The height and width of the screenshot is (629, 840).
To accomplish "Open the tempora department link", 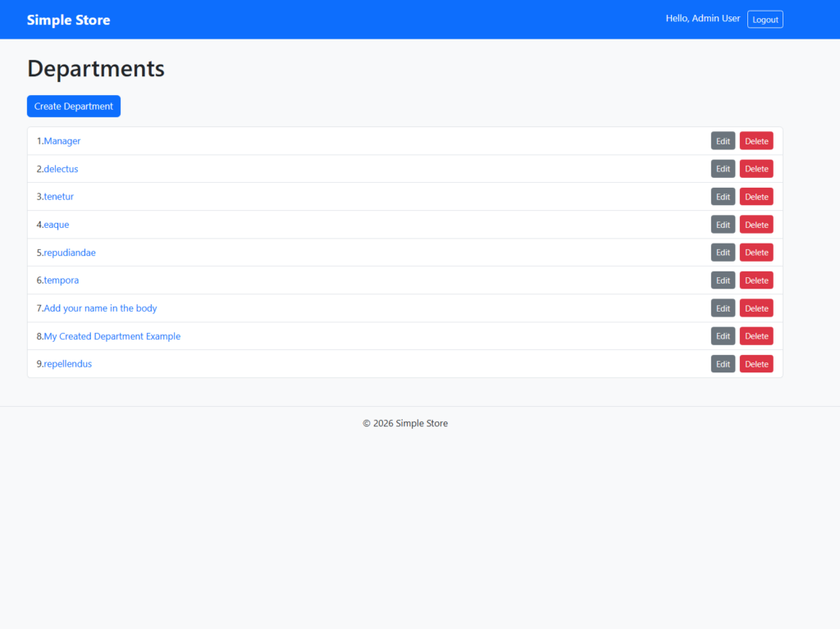I will coord(62,280).
